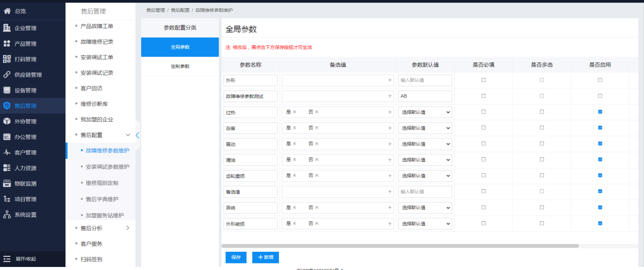Remove the 是 option in 过热 row

[x=294, y=112]
